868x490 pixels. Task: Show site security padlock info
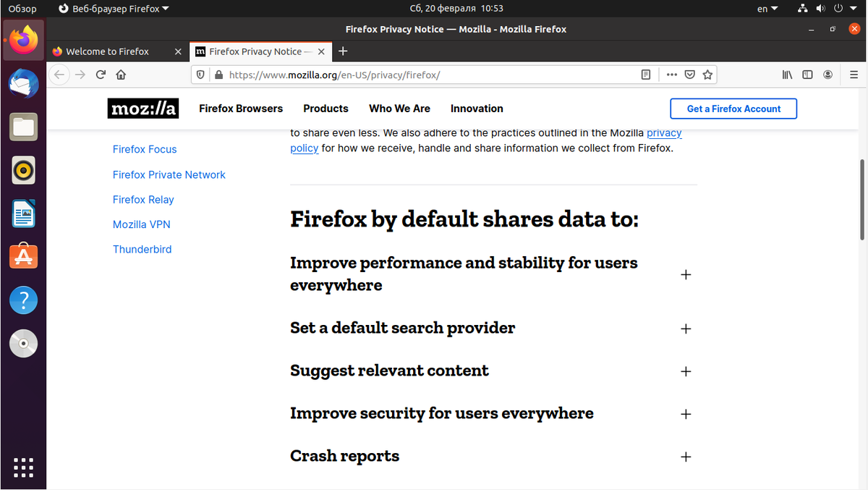(218, 75)
